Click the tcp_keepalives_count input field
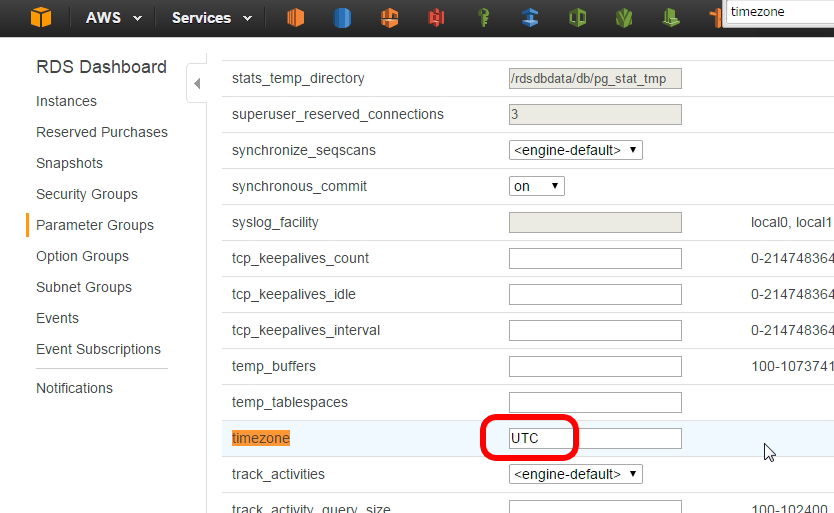The width and height of the screenshot is (834, 513). pyautogui.click(x=595, y=259)
